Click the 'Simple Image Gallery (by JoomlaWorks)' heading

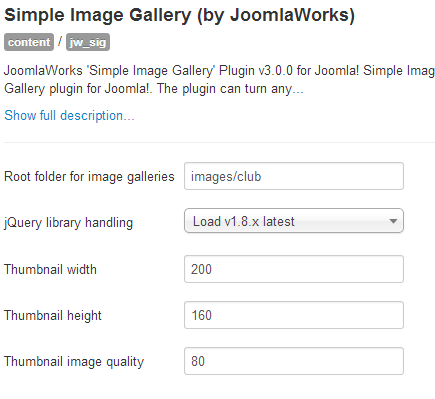179,15
